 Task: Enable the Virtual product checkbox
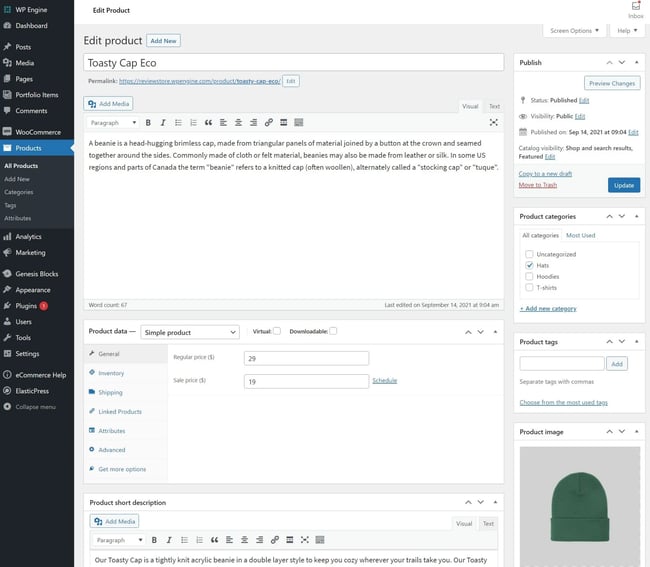point(277,331)
